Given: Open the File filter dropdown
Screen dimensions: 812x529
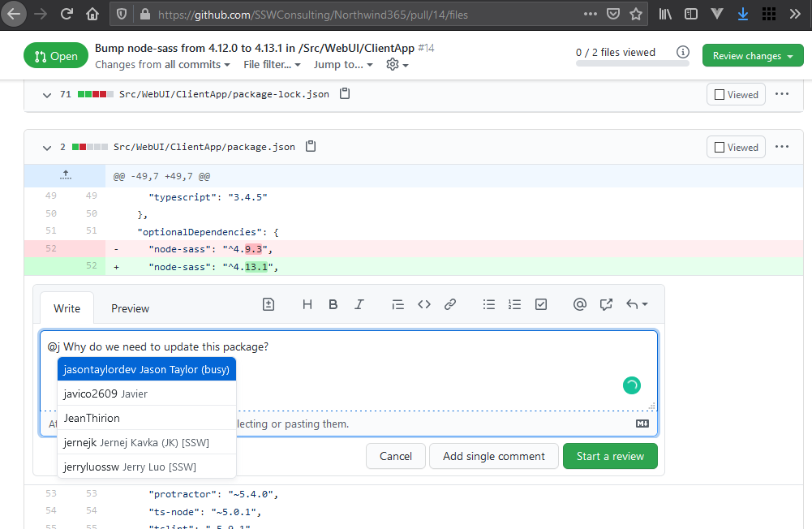Looking at the screenshot, I should tap(272, 65).
